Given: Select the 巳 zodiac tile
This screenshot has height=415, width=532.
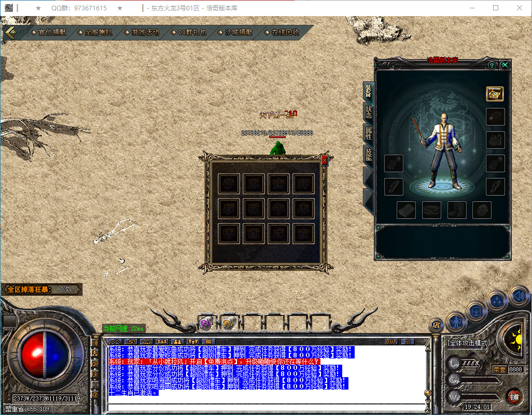Looking at the screenshot, I should (254, 209).
